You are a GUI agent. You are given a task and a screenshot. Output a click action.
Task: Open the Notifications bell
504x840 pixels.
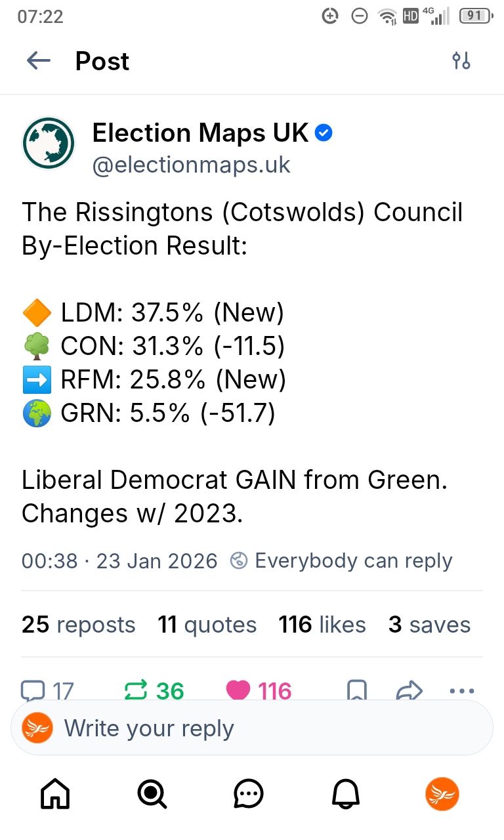coord(346,795)
